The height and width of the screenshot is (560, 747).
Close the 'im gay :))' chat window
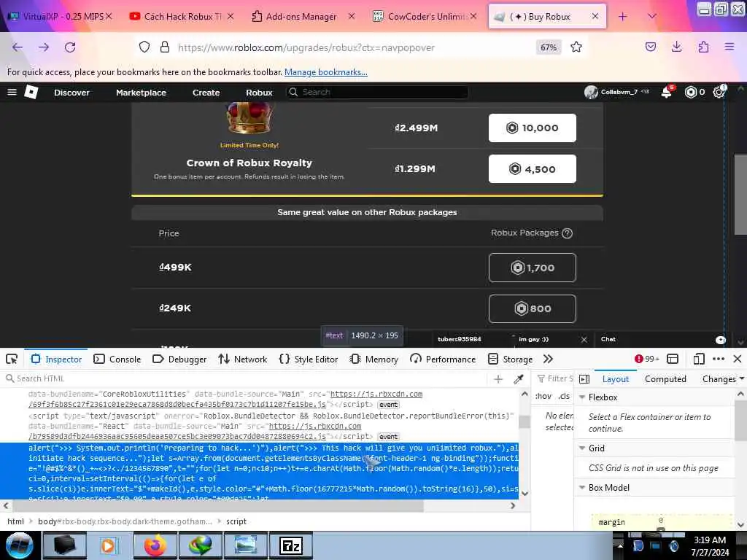pyautogui.click(x=584, y=340)
